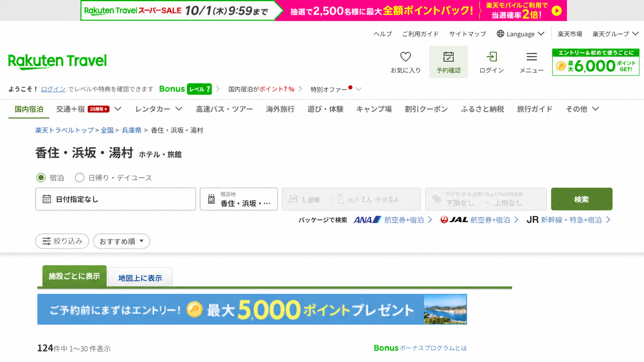Open the 遊び・体験 menu item
The height and width of the screenshot is (362, 644).
click(325, 109)
